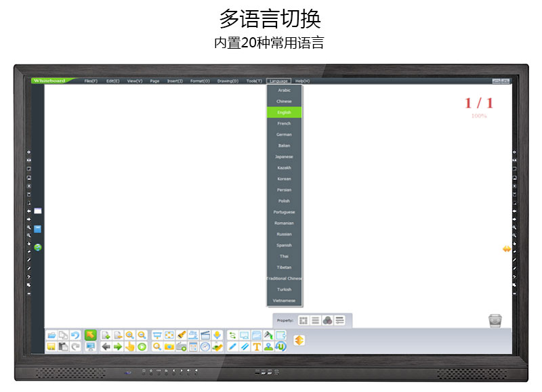Image resolution: width=542 pixels, height=392 pixels.
Task: Open the Language menu
Action: point(278,81)
